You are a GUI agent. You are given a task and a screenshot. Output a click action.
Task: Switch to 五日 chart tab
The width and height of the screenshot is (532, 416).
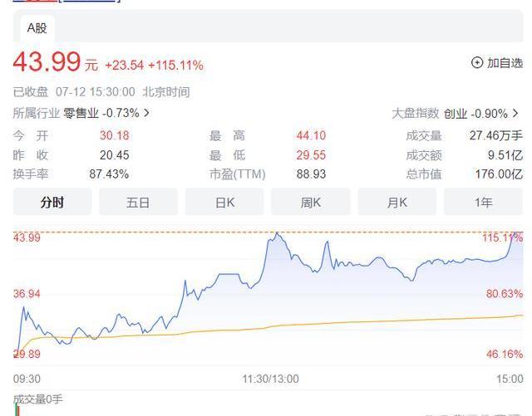[x=138, y=202]
